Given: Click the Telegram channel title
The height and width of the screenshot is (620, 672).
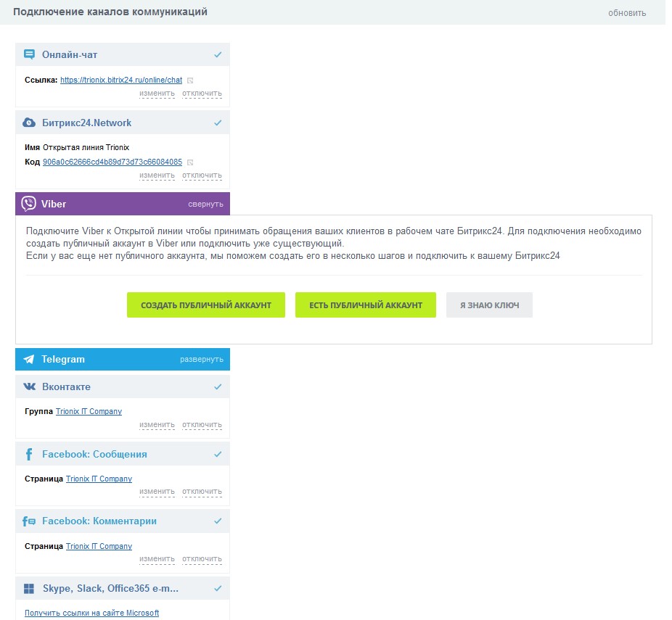Looking at the screenshot, I should pos(63,359).
